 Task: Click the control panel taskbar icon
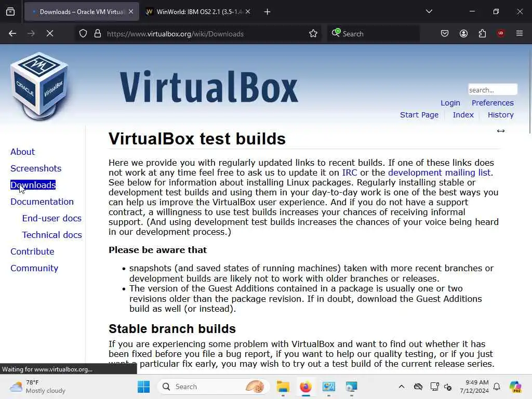[x=328, y=387]
